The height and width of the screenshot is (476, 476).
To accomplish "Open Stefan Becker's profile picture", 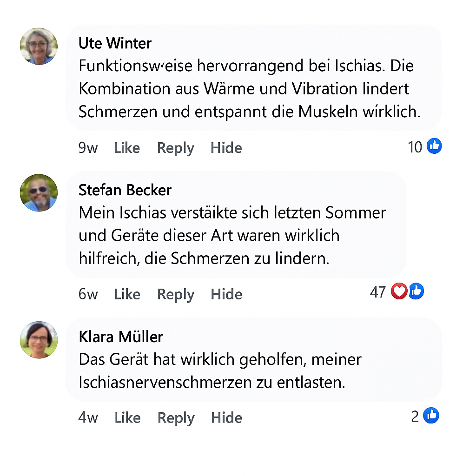I will click(x=39, y=193).
